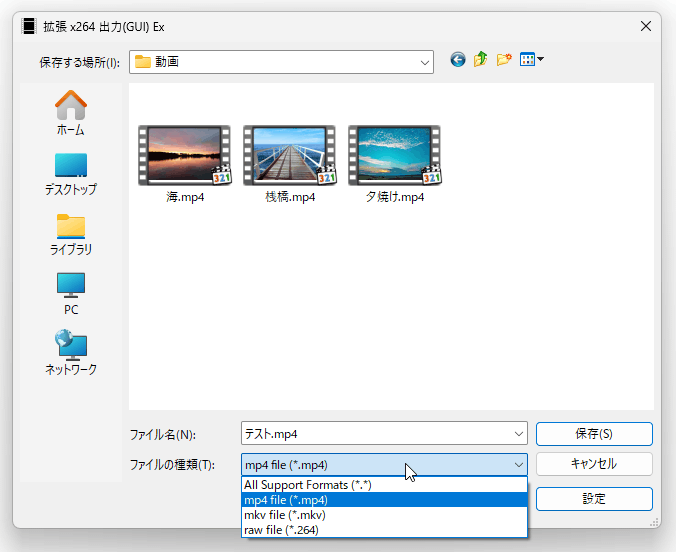Select the 夕焼け.mp4 video file

click(394, 164)
